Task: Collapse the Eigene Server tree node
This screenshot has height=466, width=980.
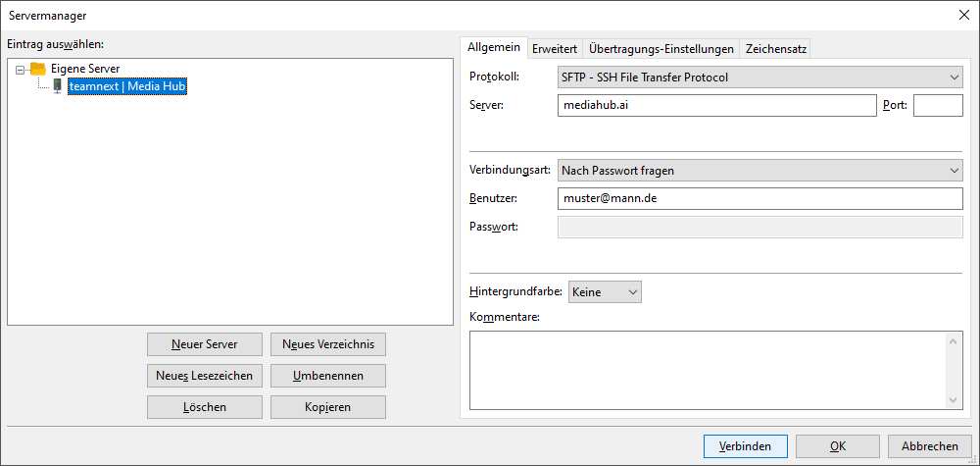Action: [x=22, y=69]
